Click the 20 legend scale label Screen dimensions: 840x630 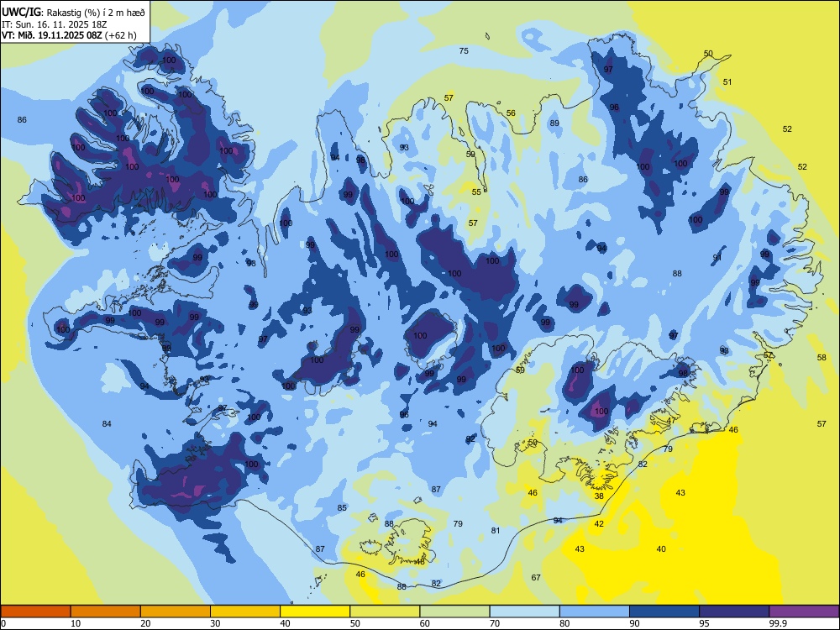click(145, 623)
